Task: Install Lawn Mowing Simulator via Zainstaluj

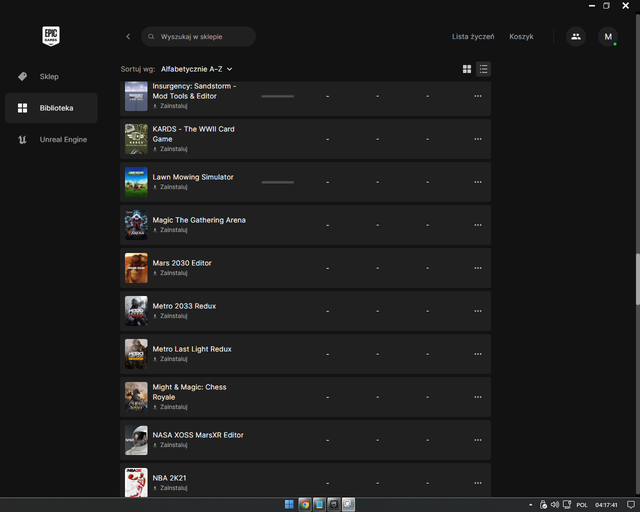Action: 170,187
